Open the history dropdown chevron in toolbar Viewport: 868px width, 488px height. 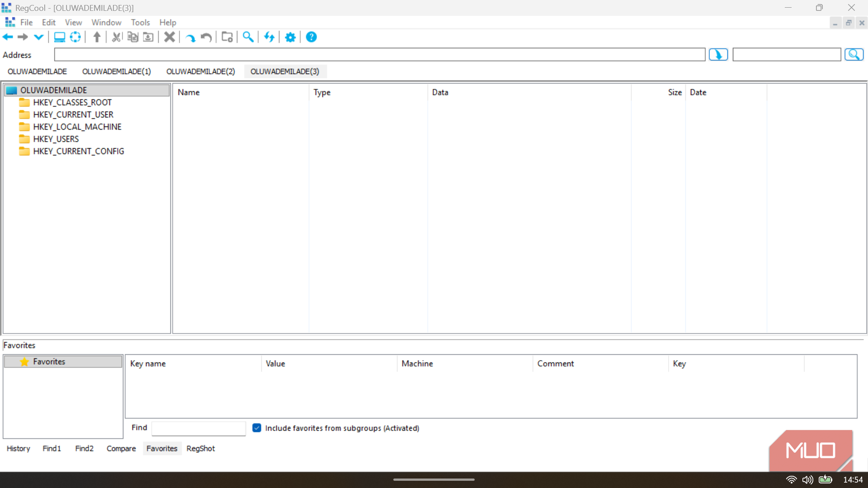tap(39, 37)
